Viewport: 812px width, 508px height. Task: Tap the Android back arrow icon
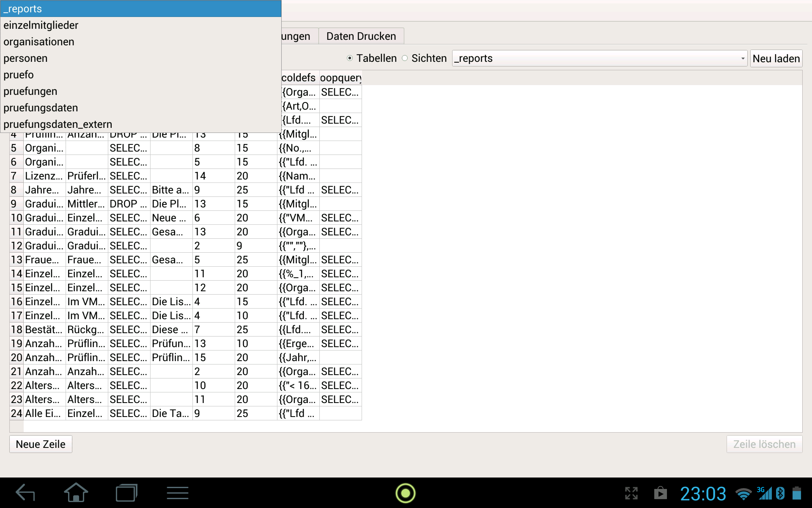(25, 493)
